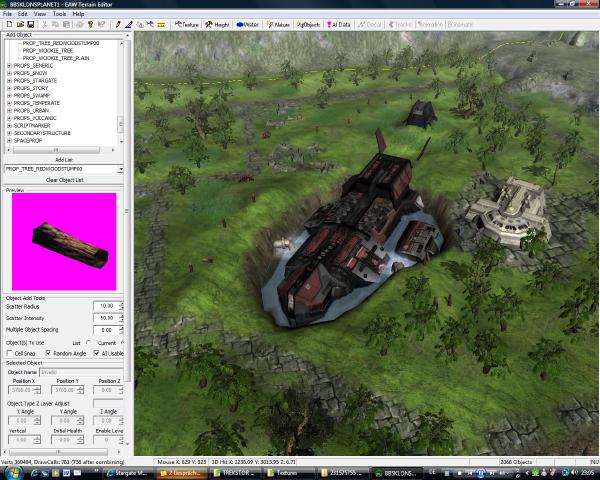Open a map file from the toolbar
The width and height of the screenshot is (600, 480).
tap(20, 24)
